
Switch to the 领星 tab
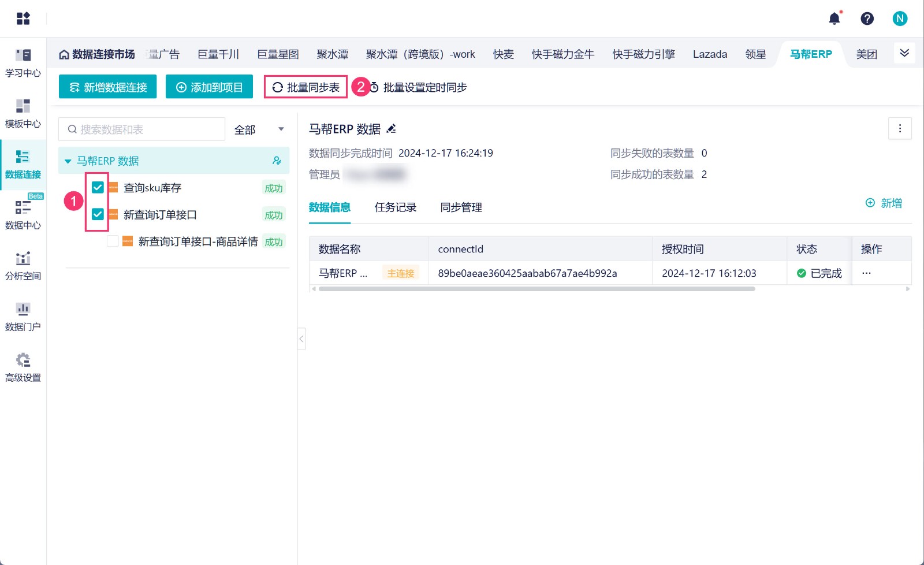(x=755, y=54)
